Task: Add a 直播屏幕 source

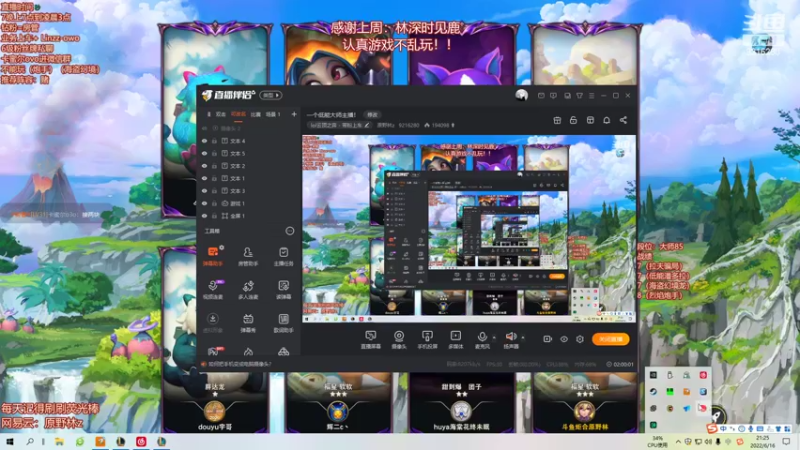Action: coord(371,340)
